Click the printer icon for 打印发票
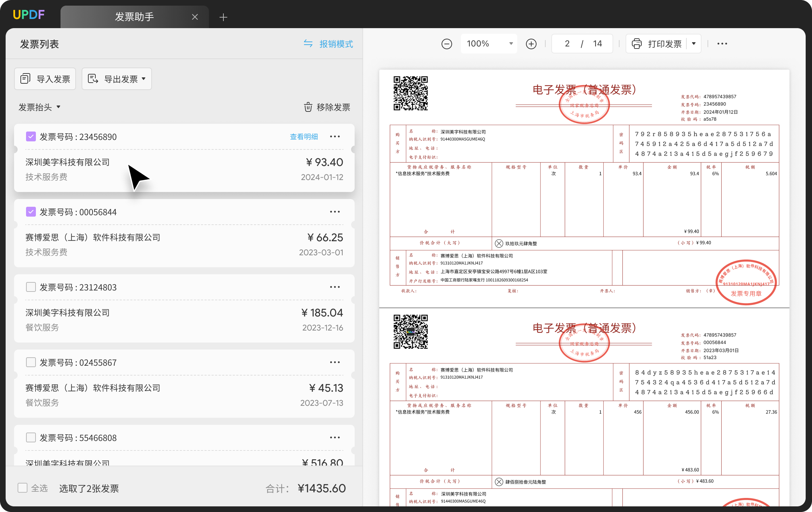 click(x=636, y=44)
